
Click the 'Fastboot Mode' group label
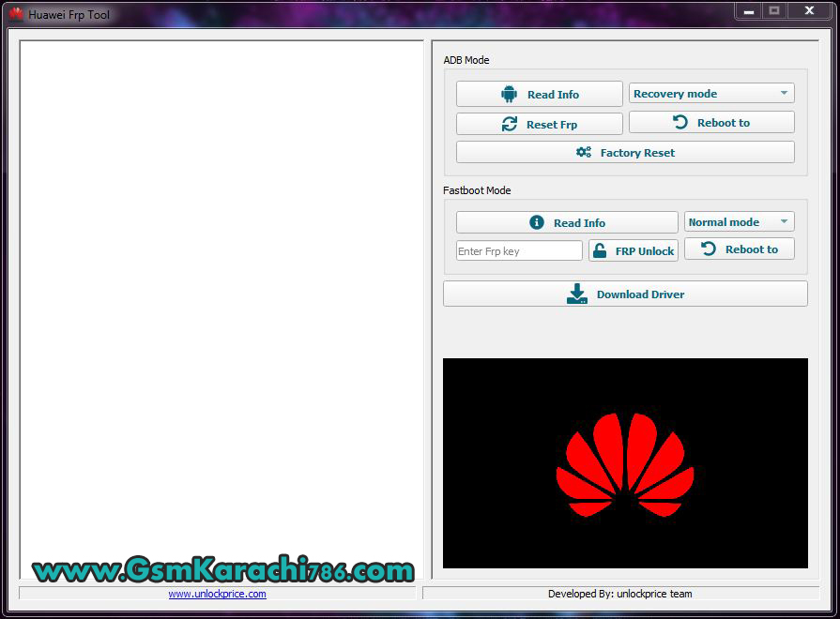pos(477,190)
